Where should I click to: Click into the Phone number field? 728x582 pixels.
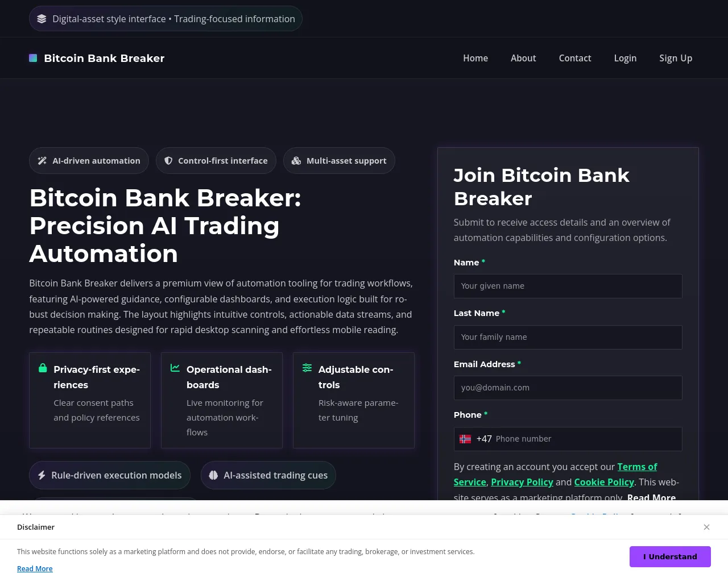coord(586,439)
